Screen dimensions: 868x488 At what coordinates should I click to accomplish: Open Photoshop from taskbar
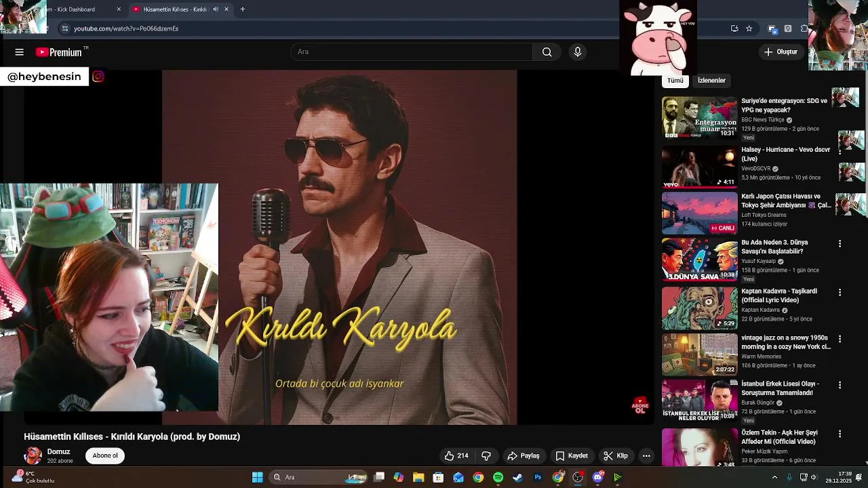pyautogui.click(x=538, y=478)
